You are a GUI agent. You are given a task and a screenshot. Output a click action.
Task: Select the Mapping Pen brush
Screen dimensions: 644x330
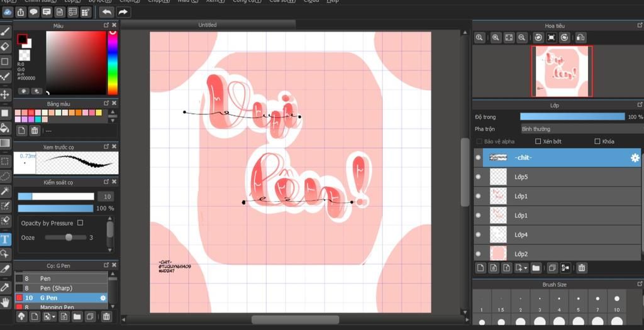(x=61, y=307)
